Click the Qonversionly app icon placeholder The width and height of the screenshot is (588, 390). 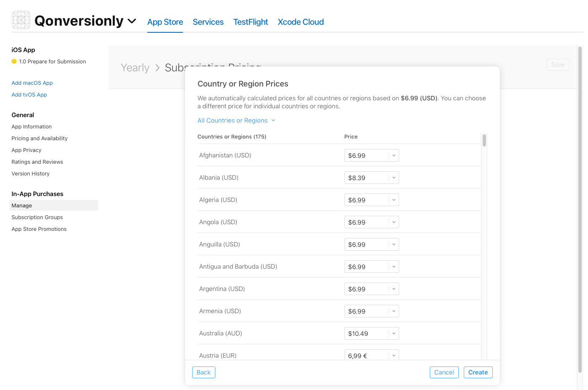point(21,20)
